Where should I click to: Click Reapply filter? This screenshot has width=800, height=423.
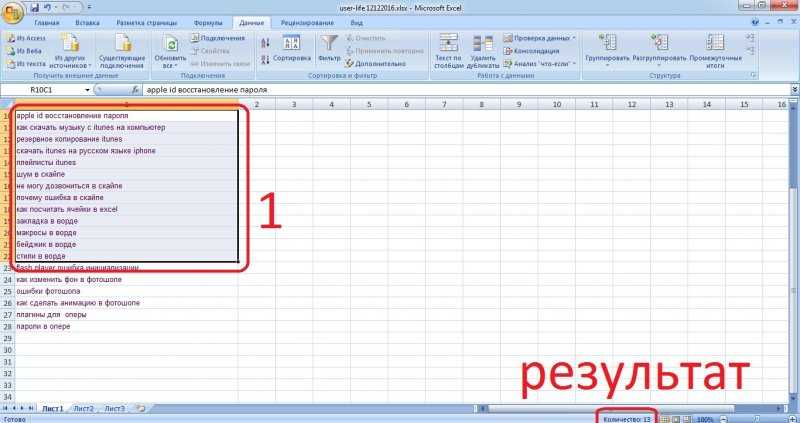tap(385, 51)
